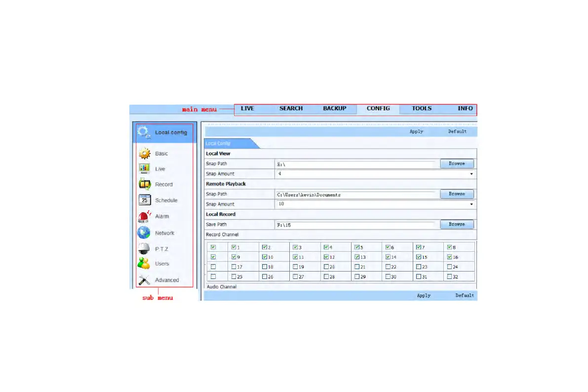
Task: Enable record channel 24
Action: (x=449, y=267)
